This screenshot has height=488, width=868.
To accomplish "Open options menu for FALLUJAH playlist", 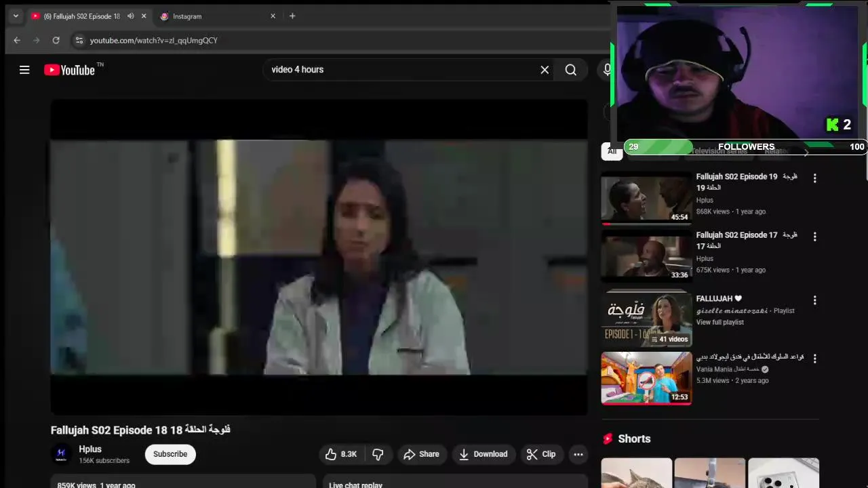I will [x=814, y=300].
